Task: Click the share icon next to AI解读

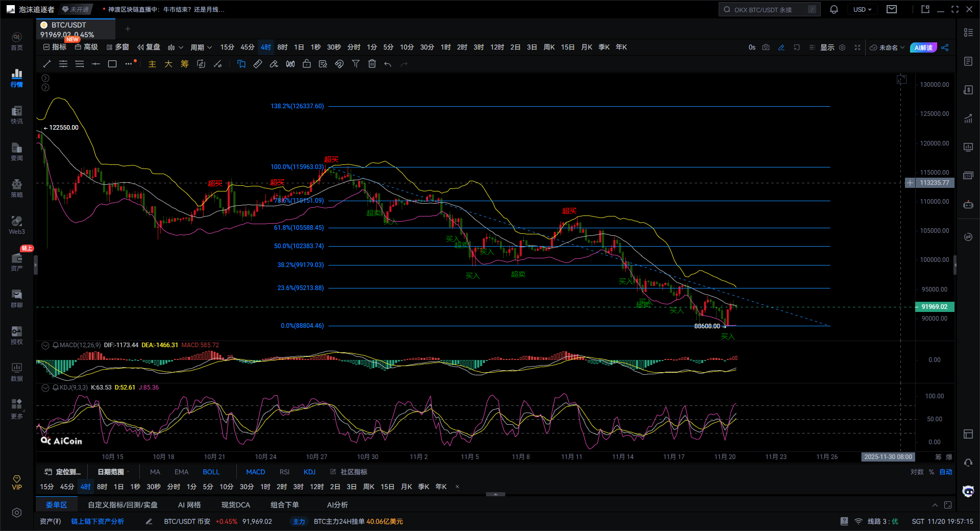Action: point(945,47)
